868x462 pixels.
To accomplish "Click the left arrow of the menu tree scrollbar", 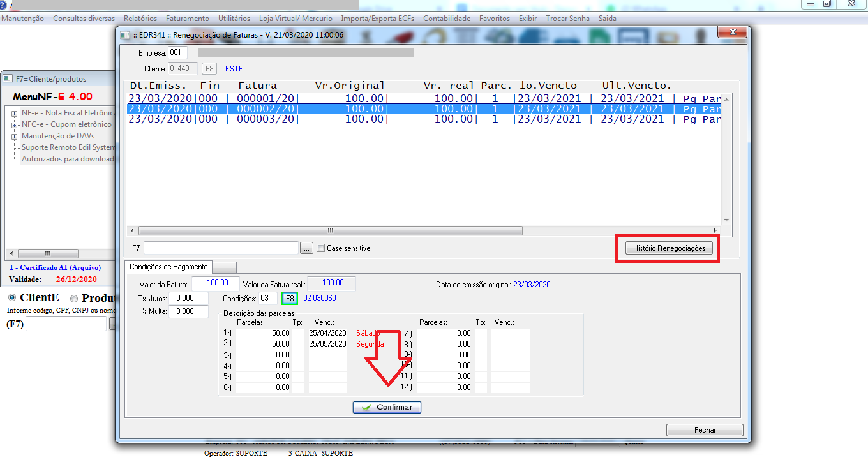I will pyautogui.click(x=10, y=253).
